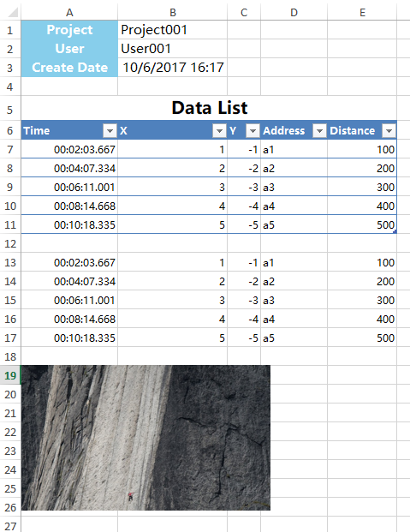Click the Data List title cell
Image resolution: width=410 pixels, height=532 pixels.
click(x=209, y=108)
